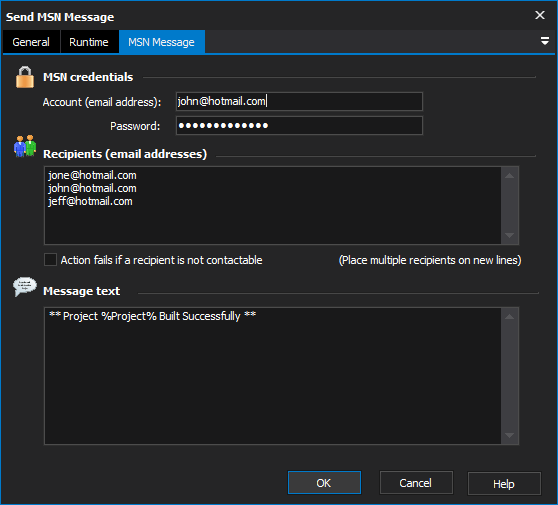Click the Account email address field
The image size is (558, 505).
299,101
